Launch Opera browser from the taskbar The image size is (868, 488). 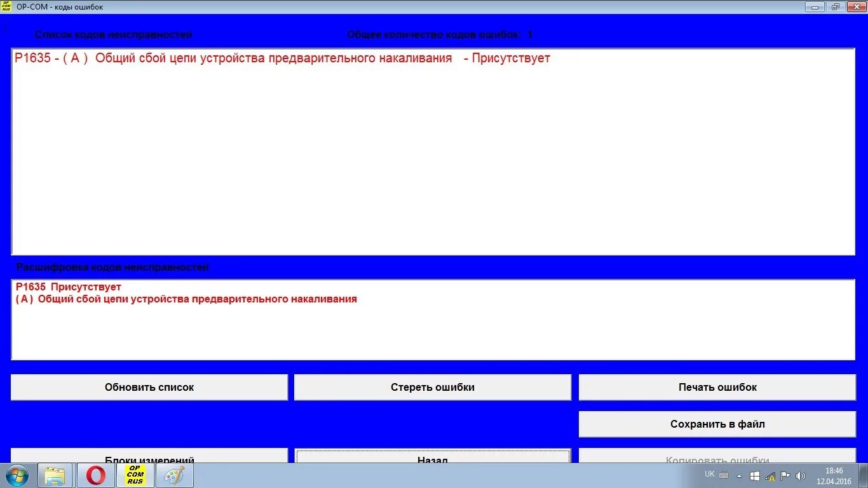coord(95,475)
